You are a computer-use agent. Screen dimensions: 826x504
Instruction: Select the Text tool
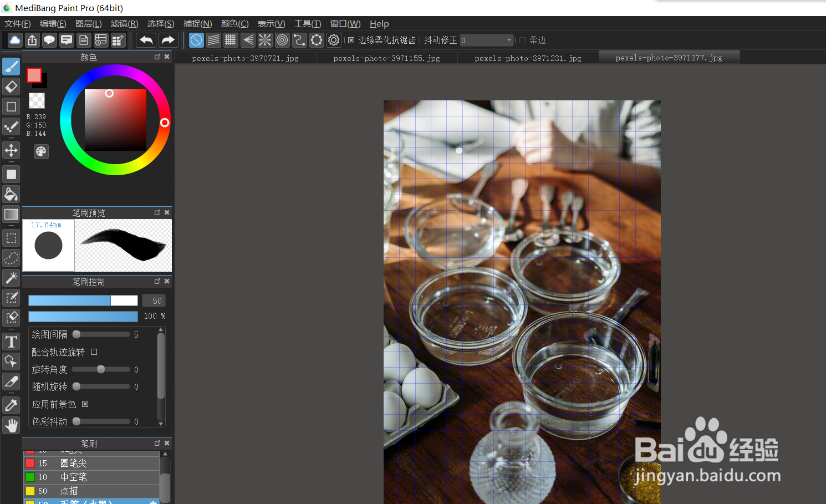tap(11, 342)
